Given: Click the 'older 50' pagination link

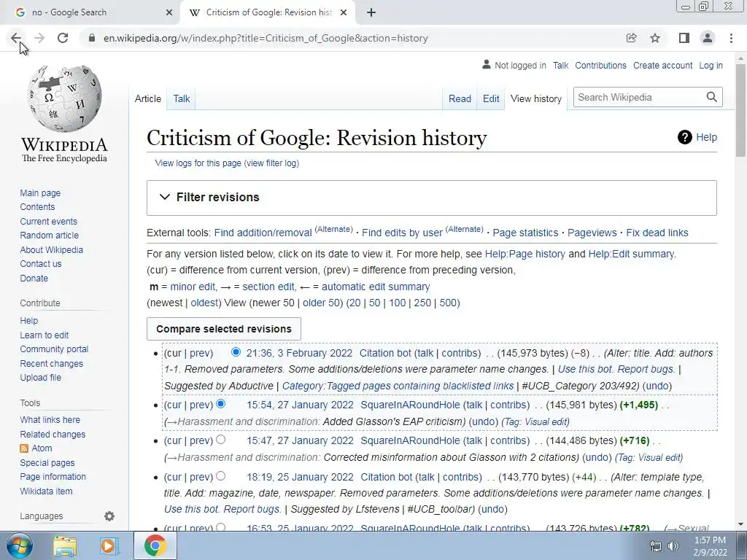Looking at the screenshot, I should tap(321, 303).
